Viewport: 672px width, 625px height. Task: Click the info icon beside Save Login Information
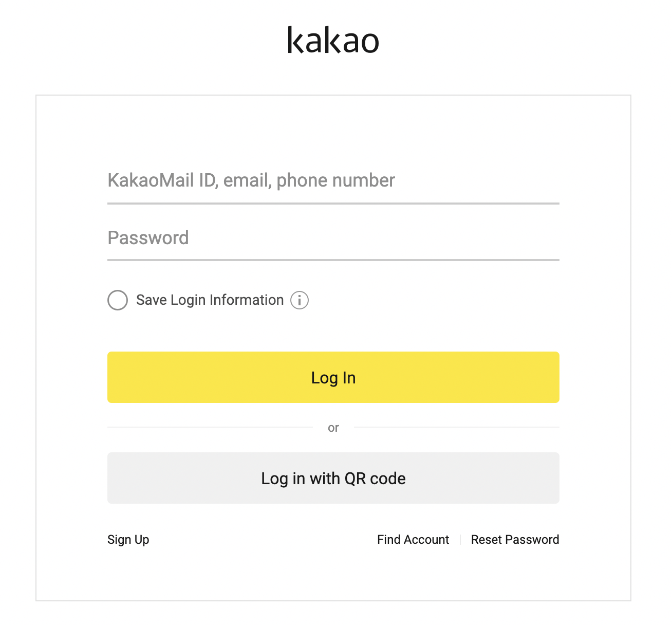pos(300,300)
